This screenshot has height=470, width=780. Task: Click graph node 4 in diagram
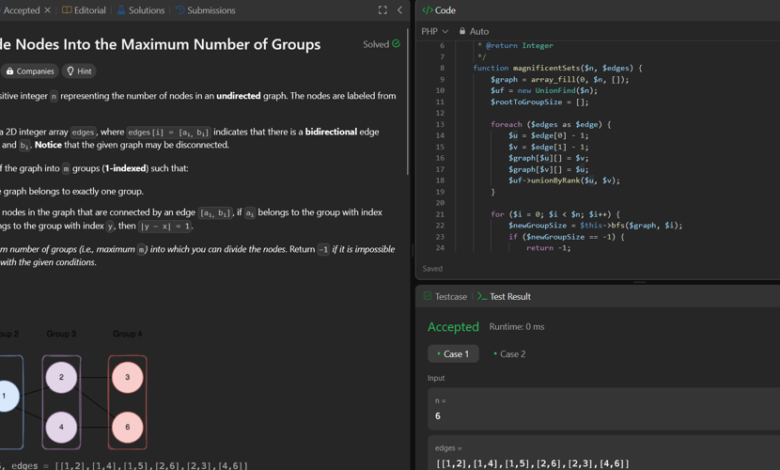[61, 427]
